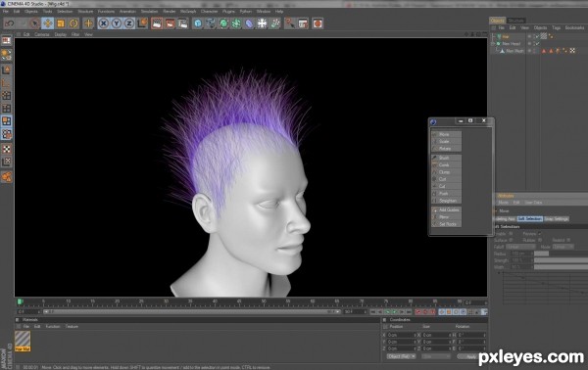Toggle Y axis lock
The width and height of the screenshot is (588, 370).
(117, 23)
